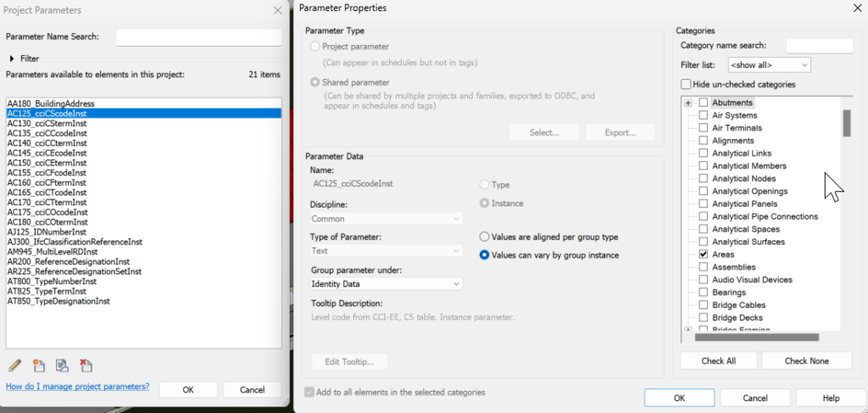This screenshot has height=413, width=868.
Task: Click the Category name search field
Action: pos(820,46)
